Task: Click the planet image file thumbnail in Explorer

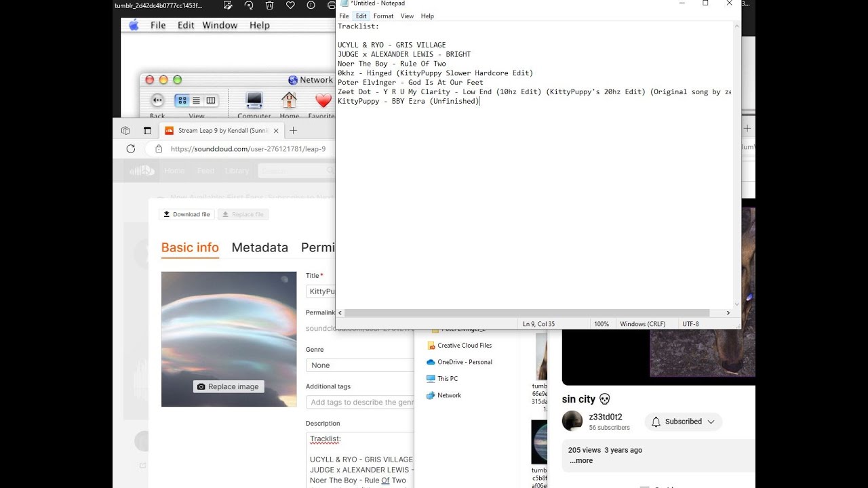Action: (x=539, y=441)
